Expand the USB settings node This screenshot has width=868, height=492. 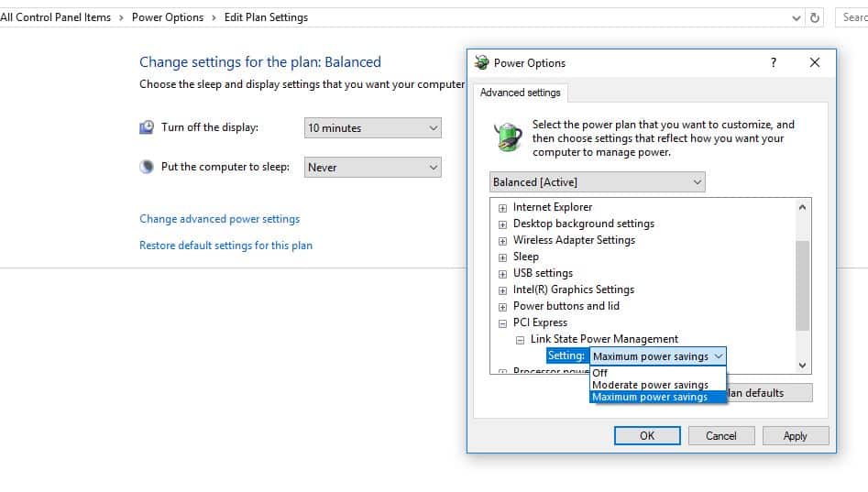coord(502,274)
